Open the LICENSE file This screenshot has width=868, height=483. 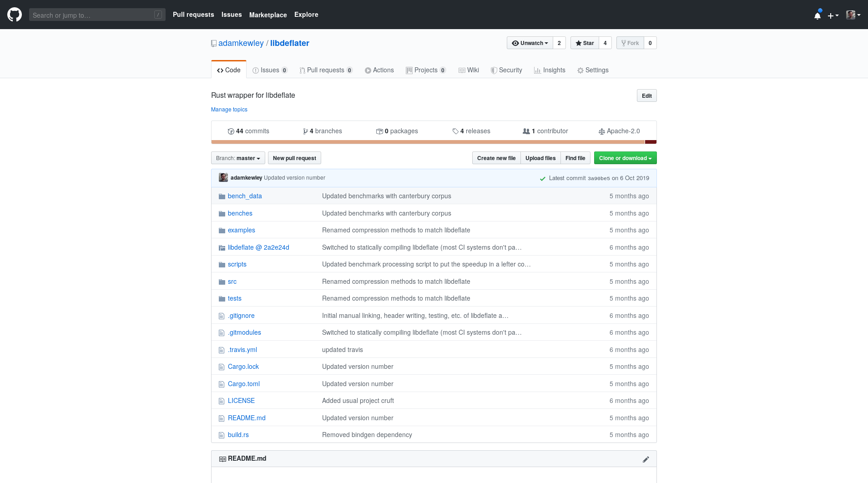[241, 401]
